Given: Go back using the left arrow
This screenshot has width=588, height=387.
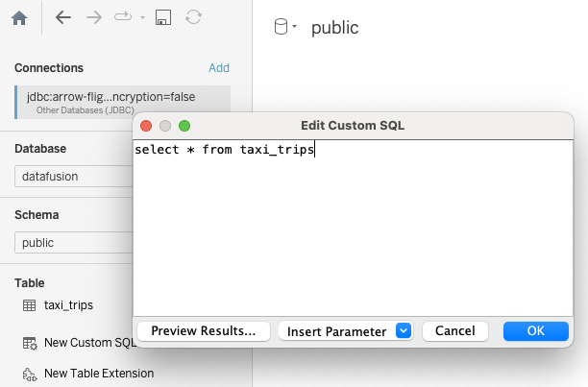Looking at the screenshot, I should click(63, 17).
